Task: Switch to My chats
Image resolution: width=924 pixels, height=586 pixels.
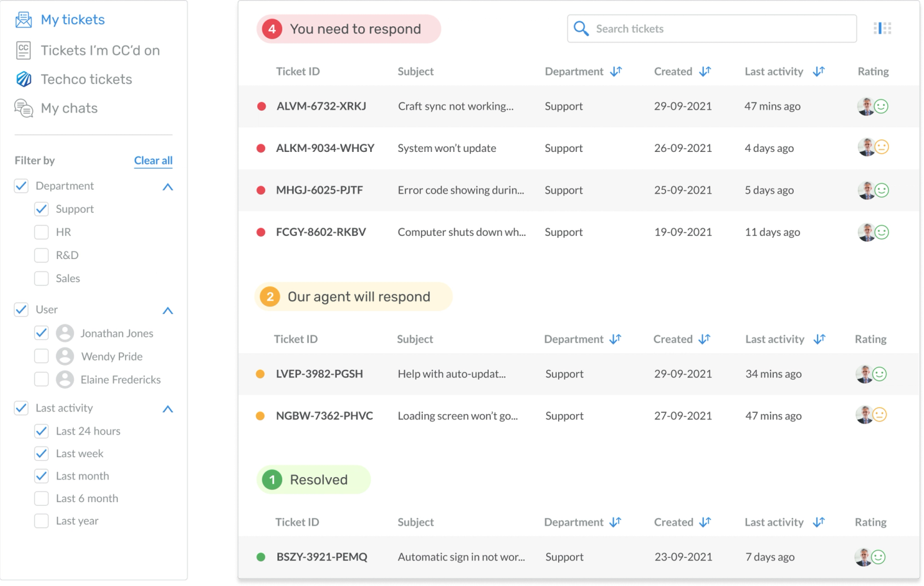Action: (69, 108)
